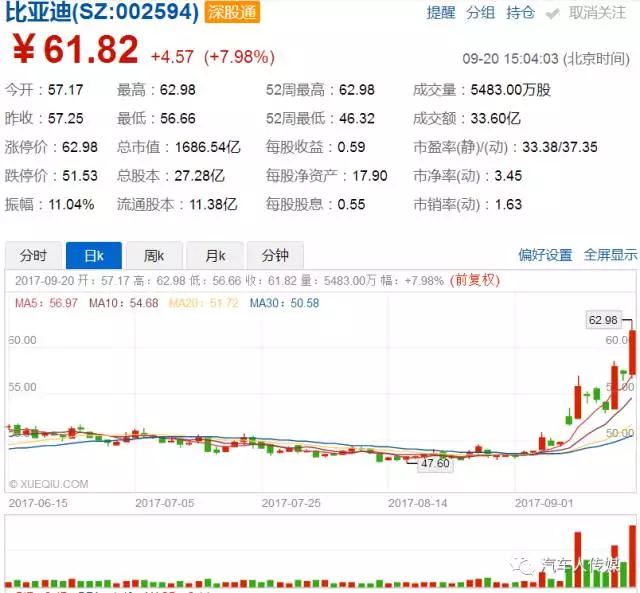Image resolution: width=640 pixels, height=593 pixels.
Task: Click the 2017-06-15 date axis label
Action: click(38, 503)
